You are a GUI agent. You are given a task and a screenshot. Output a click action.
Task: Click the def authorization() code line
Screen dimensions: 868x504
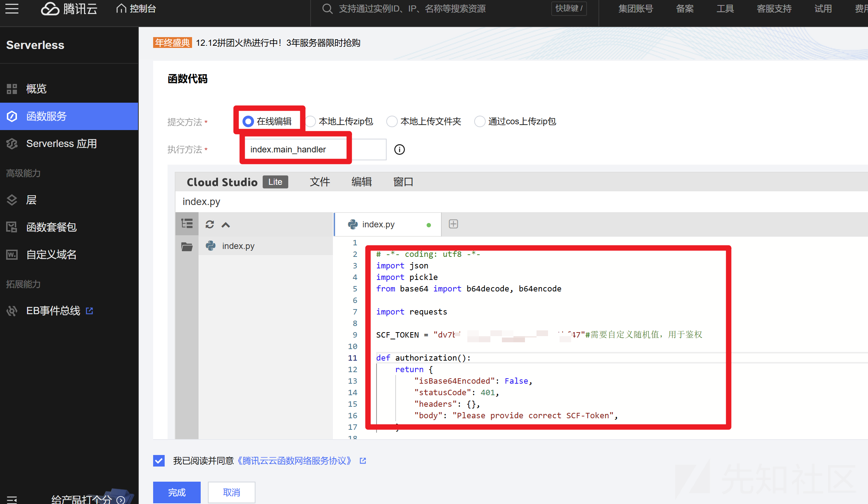pyautogui.click(x=423, y=358)
